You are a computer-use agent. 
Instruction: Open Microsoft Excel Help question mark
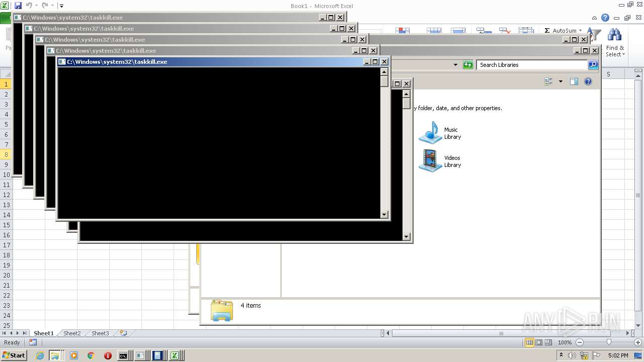[605, 18]
